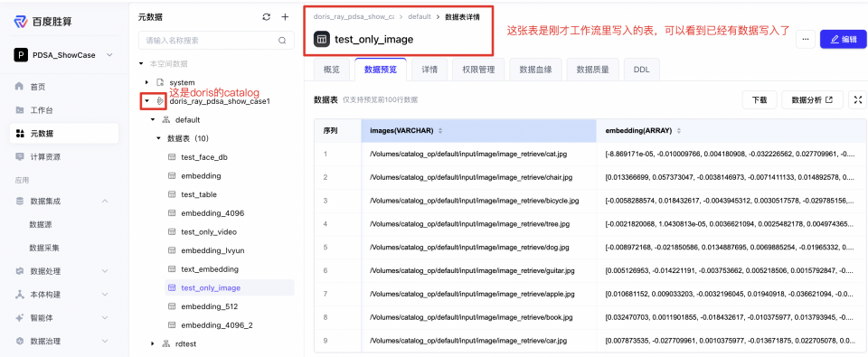Expand the 智能体 menu chevron

click(x=105, y=318)
